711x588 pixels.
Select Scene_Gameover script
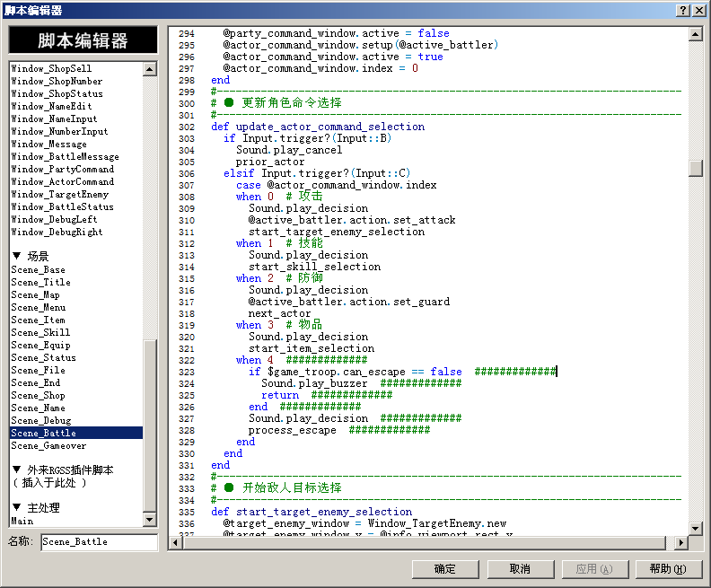pos(48,445)
